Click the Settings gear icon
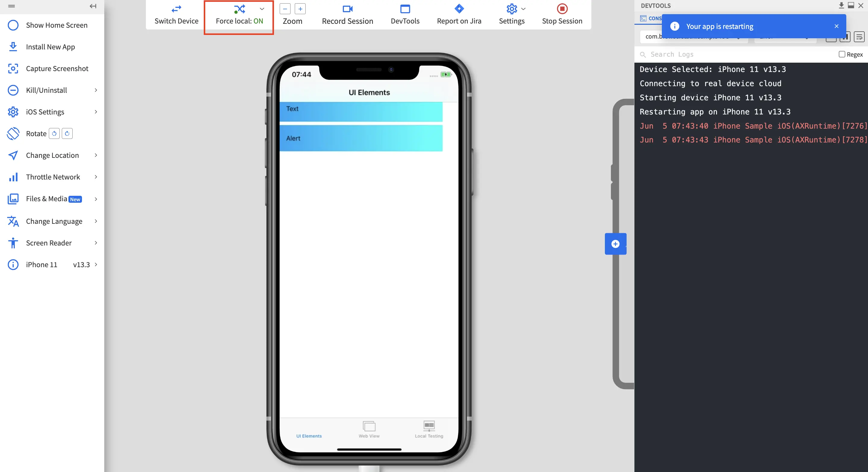 [511, 9]
